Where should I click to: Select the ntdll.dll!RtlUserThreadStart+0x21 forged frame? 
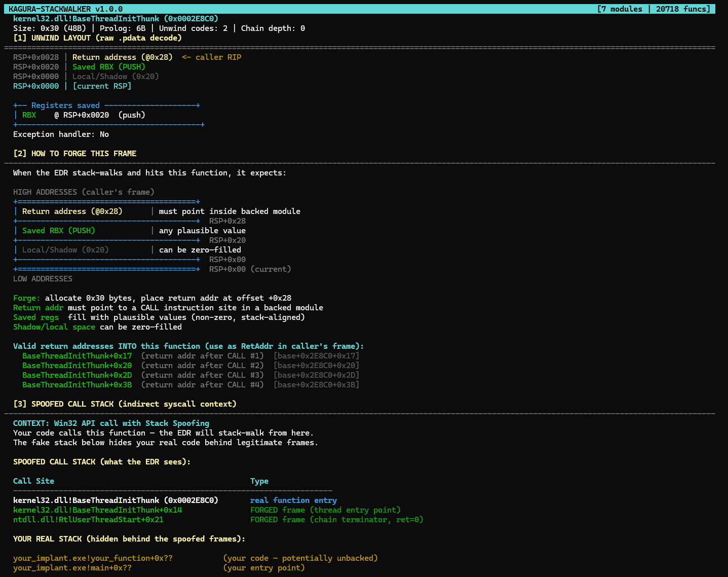(x=88, y=519)
